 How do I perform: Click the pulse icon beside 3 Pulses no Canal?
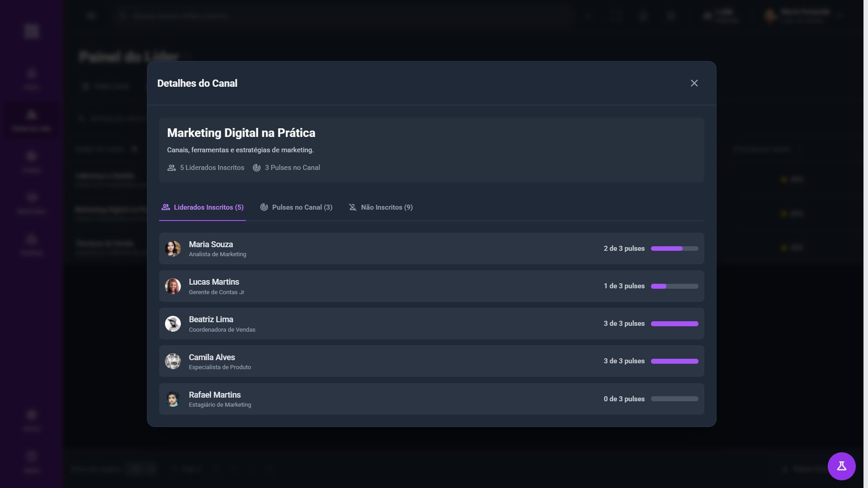coord(256,168)
